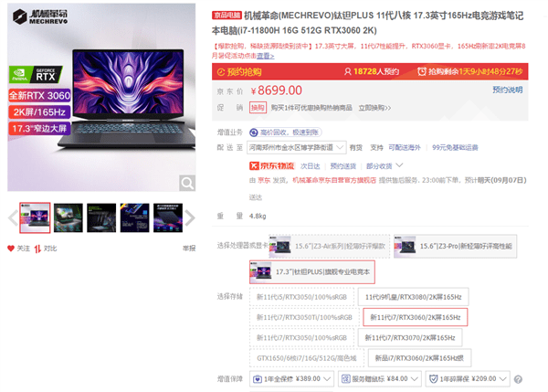Click the 对比 compare arrows icon

(37, 249)
